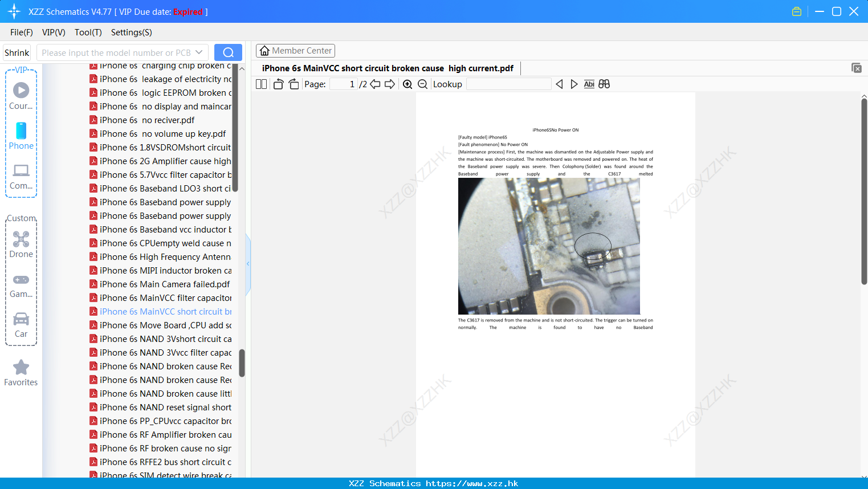
Task: Collapse the file list side handle
Action: (x=248, y=264)
